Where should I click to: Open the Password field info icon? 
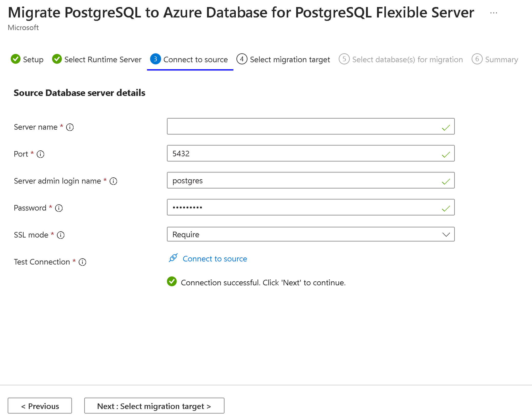click(x=59, y=208)
